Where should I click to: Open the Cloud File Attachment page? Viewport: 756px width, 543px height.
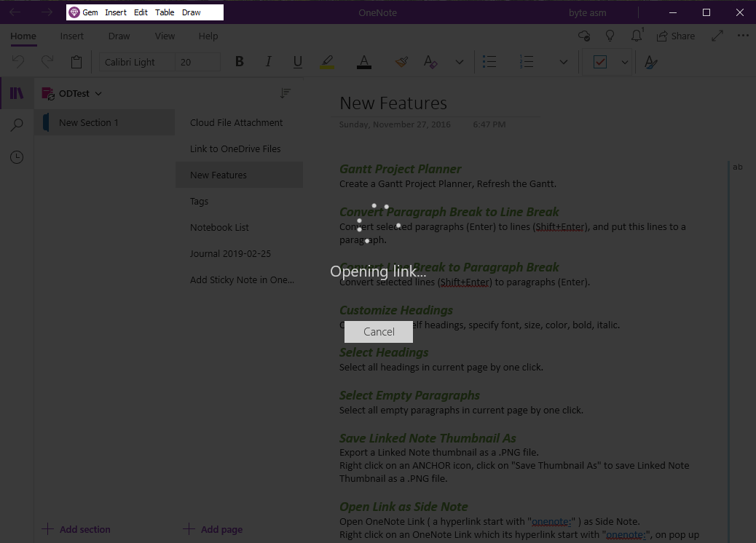coord(239,122)
